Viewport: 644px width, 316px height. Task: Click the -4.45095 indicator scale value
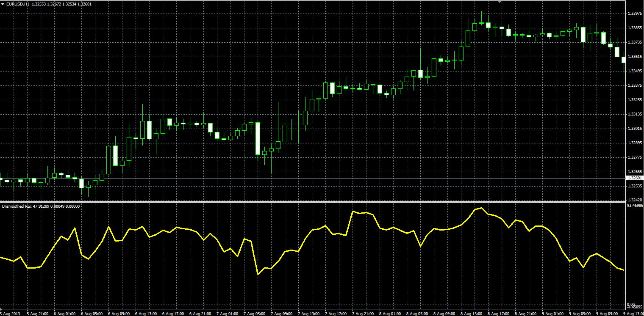634,308
